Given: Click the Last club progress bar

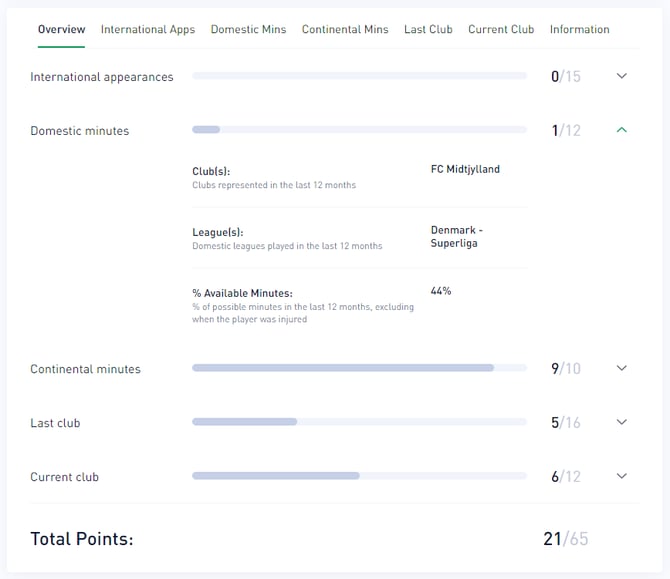Looking at the screenshot, I should (x=359, y=422).
